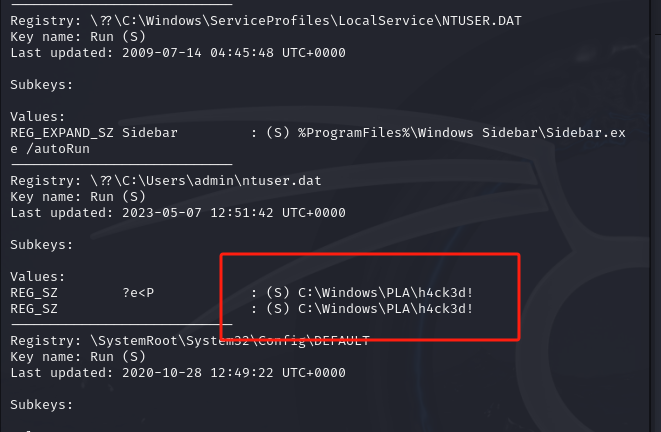This screenshot has width=661, height=432.
Task: Click the LocalService NTUSER.DAT registry path
Action: tap(306, 21)
